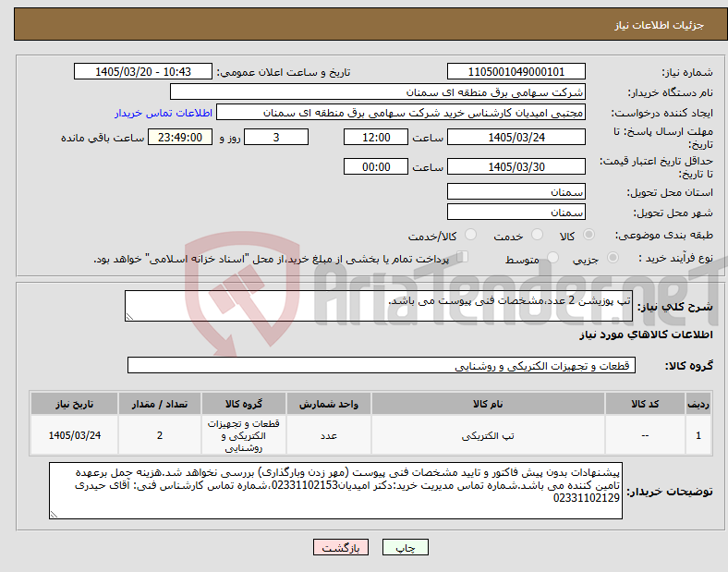Click the request creator name field

click(401, 113)
